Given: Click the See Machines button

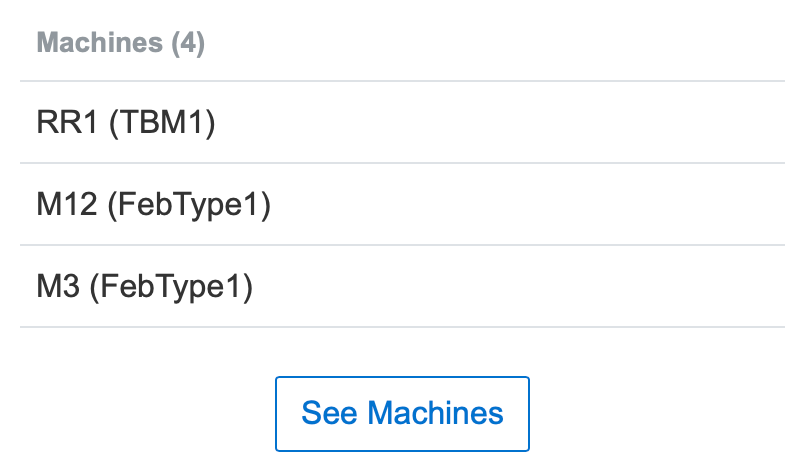Looking at the screenshot, I should click(x=402, y=413).
